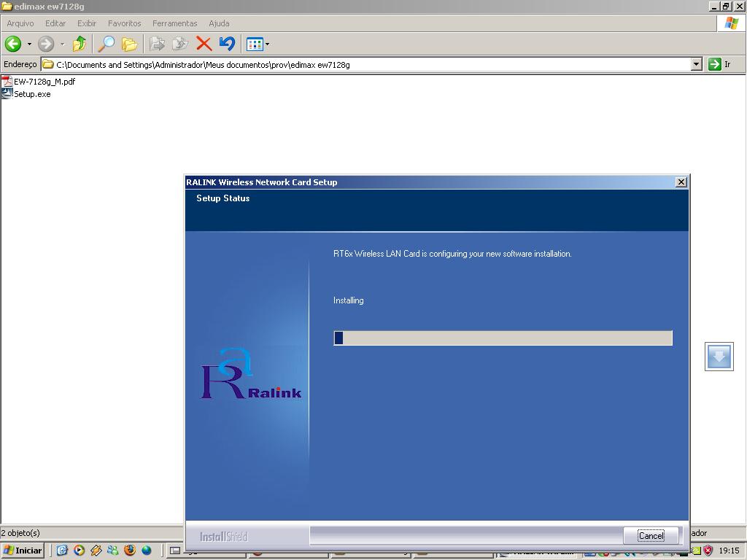The image size is (747, 560).
Task: Click the PDF icon of EW-7128g_M.pdf
Action: 7,82
